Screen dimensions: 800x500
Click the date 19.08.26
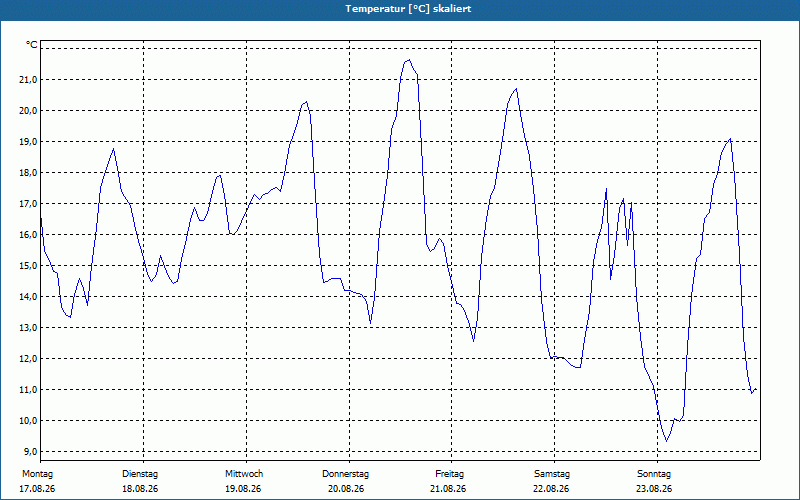tap(243, 489)
